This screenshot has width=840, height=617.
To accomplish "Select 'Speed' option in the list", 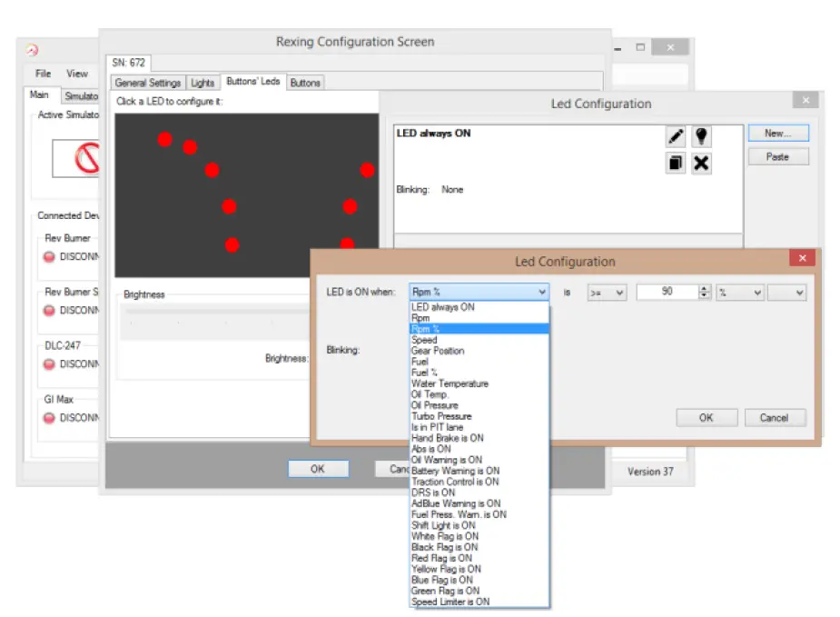I will pyautogui.click(x=479, y=340).
